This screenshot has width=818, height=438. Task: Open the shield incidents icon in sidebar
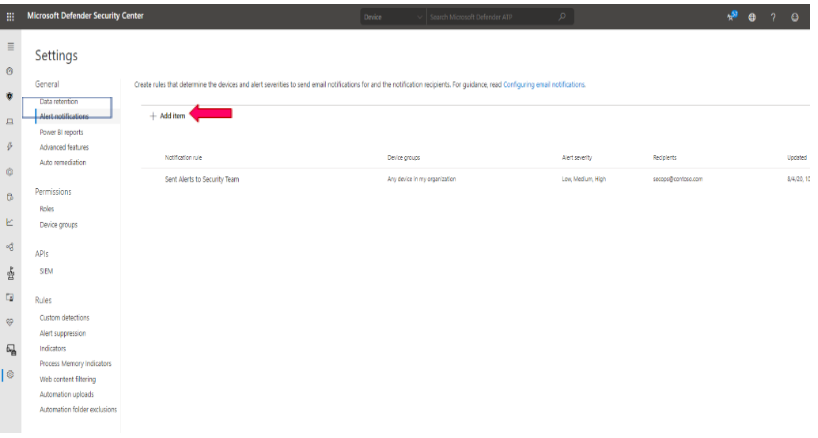click(x=10, y=96)
